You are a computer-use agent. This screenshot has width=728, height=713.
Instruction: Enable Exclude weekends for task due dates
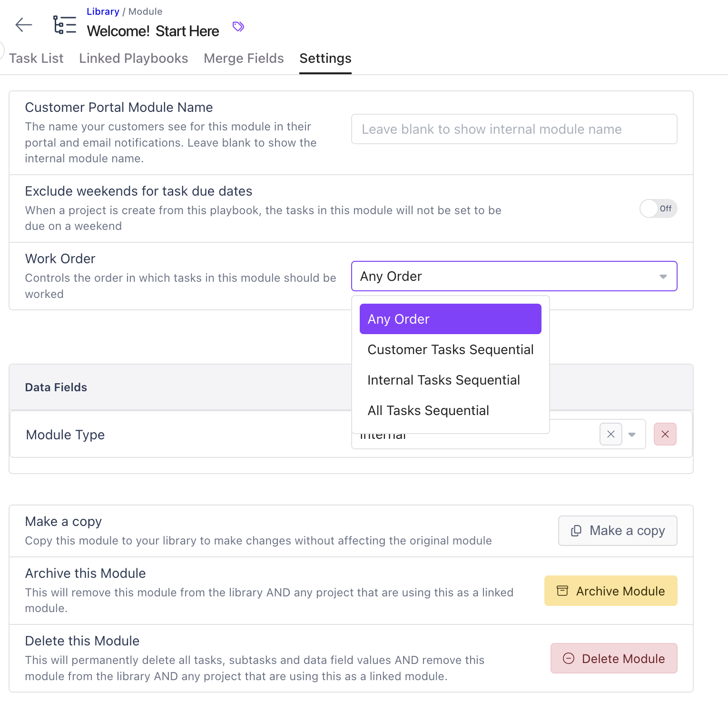point(658,208)
